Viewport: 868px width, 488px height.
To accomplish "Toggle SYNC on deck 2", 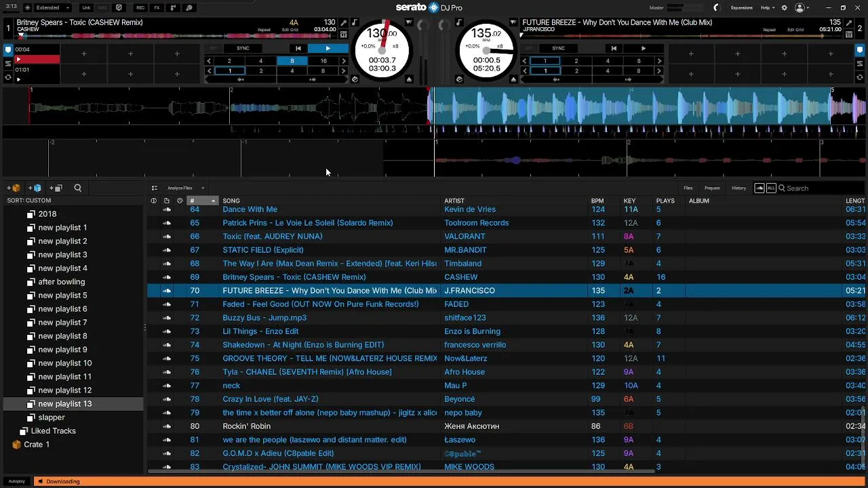I will click(558, 48).
